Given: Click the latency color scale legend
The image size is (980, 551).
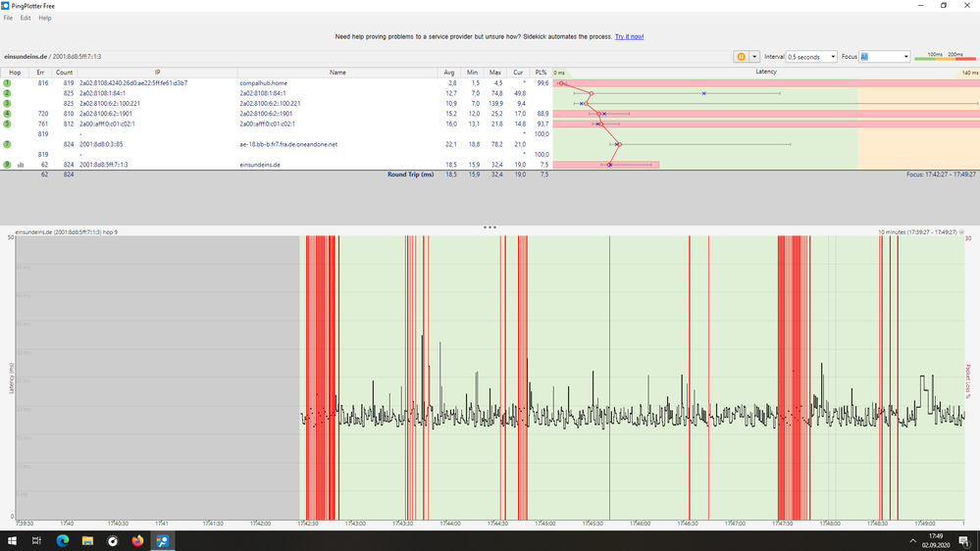Looking at the screenshot, I should [x=945, y=57].
